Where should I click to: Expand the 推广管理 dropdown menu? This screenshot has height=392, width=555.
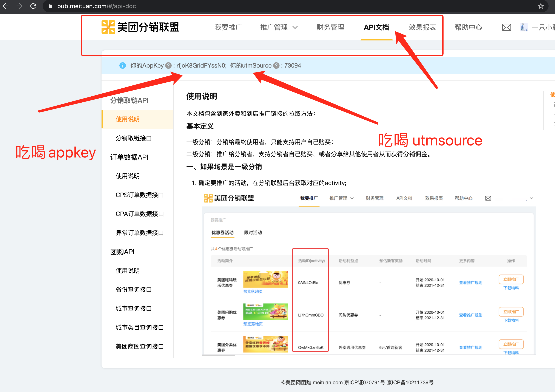[x=279, y=27]
